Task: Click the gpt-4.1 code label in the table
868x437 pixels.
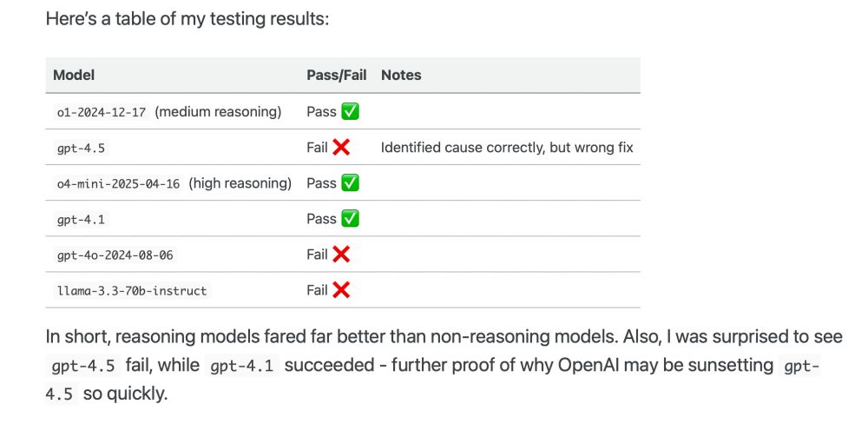Action: pyautogui.click(x=81, y=220)
